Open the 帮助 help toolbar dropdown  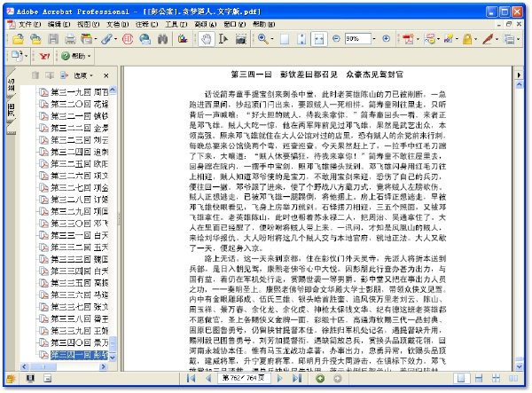76,57
